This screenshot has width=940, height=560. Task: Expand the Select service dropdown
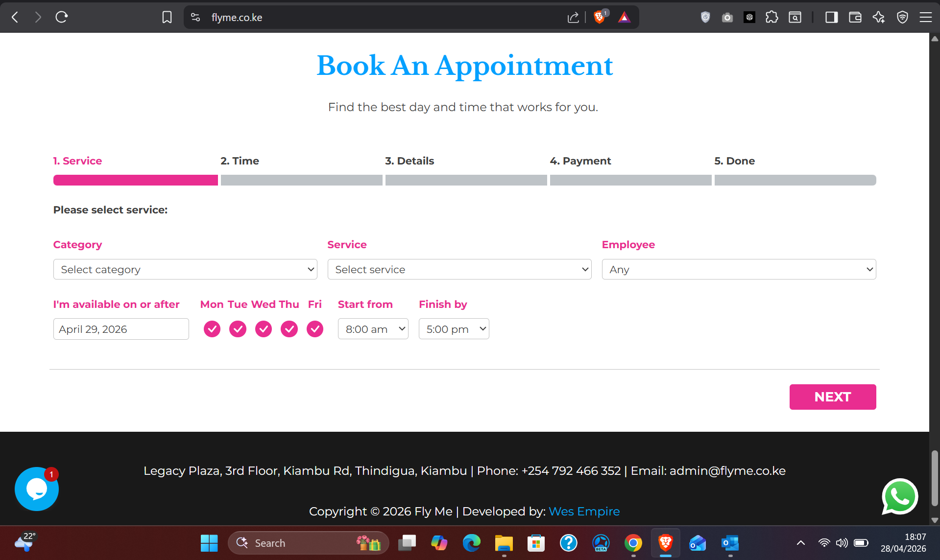coord(459,270)
